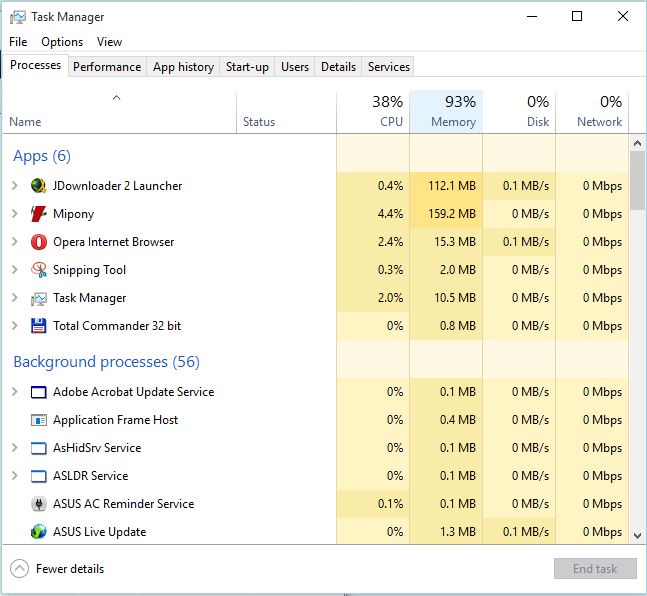This screenshot has height=596, width=647.
Task: Click the Adobe Acrobat Update Service icon
Action: tap(38, 392)
